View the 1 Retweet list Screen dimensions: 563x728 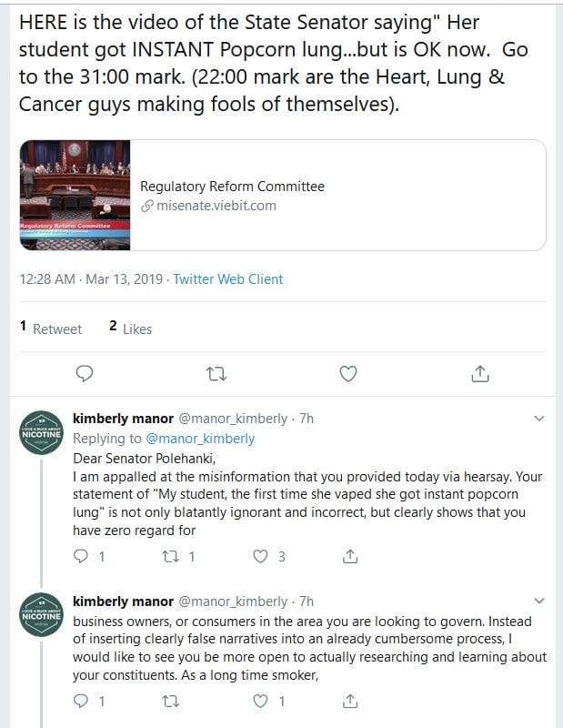click(51, 329)
